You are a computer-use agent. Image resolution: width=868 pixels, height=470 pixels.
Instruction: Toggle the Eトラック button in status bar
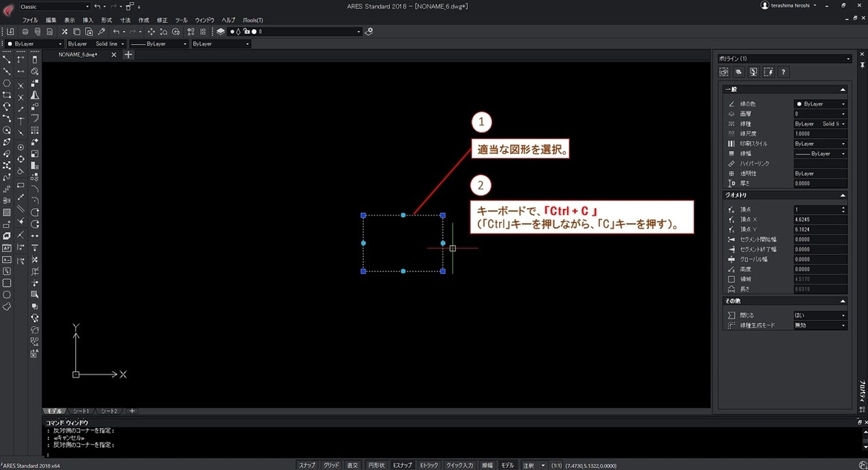[430, 465]
